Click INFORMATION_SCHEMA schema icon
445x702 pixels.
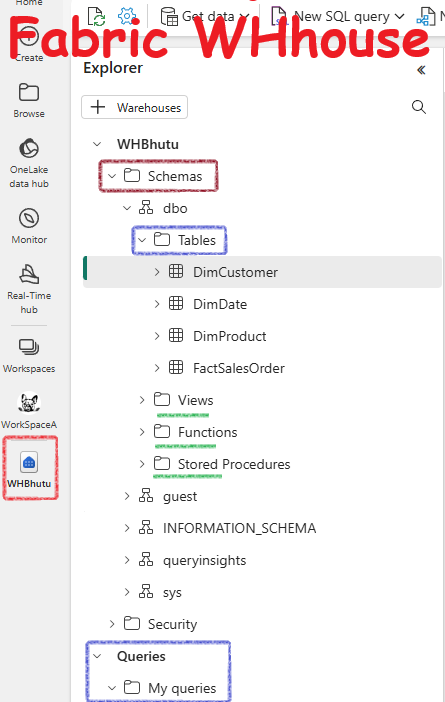click(146, 527)
